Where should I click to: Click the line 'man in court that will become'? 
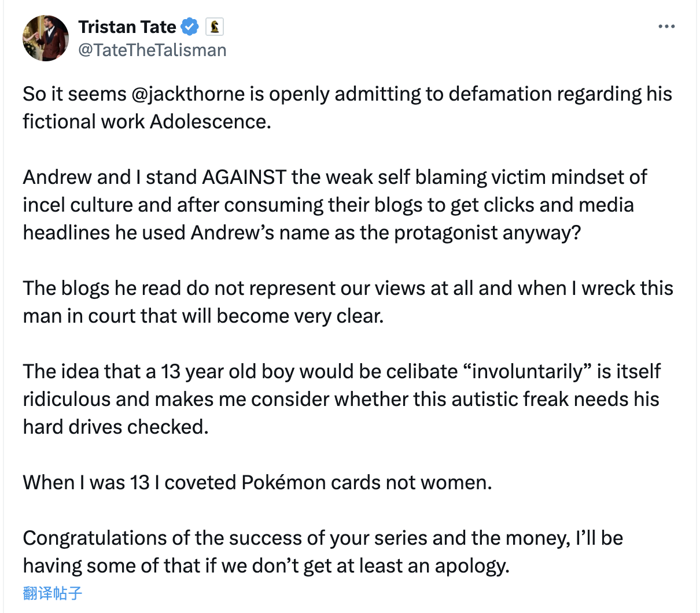pyautogui.click(x=203, y=316)
